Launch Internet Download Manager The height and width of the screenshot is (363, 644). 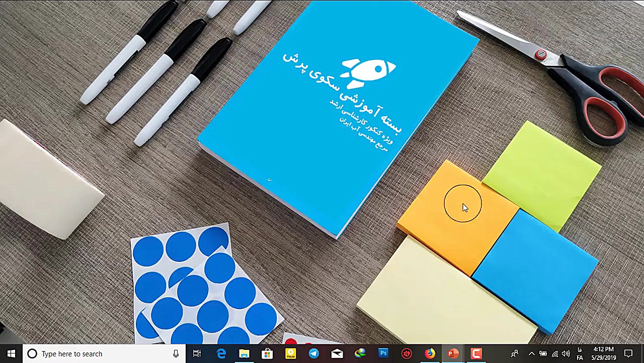point(360,353)
